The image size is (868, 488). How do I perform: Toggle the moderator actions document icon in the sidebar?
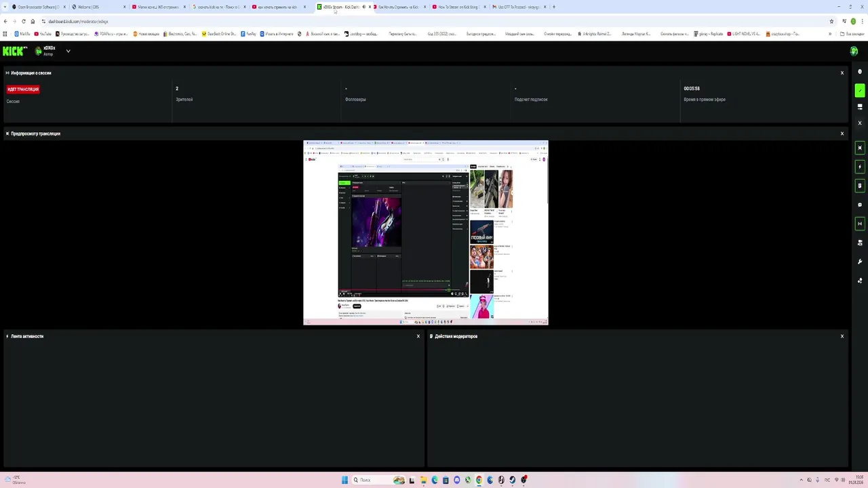pyautogui.click(x=860, y=186)
